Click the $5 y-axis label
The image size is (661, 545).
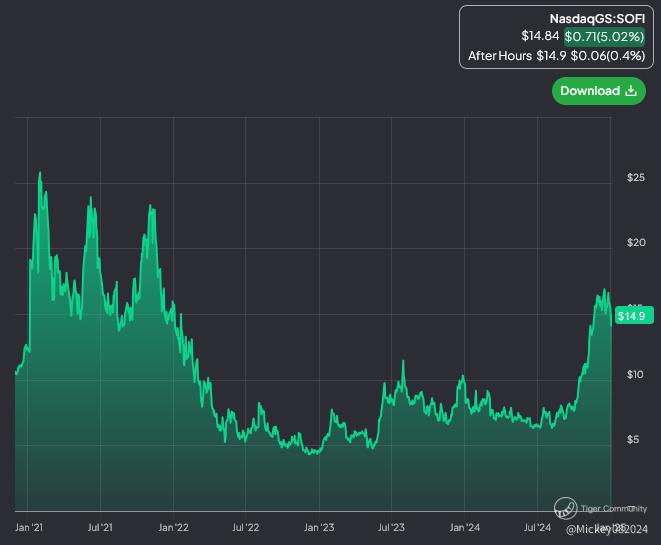pyautogui.click(x=633, y=440)
